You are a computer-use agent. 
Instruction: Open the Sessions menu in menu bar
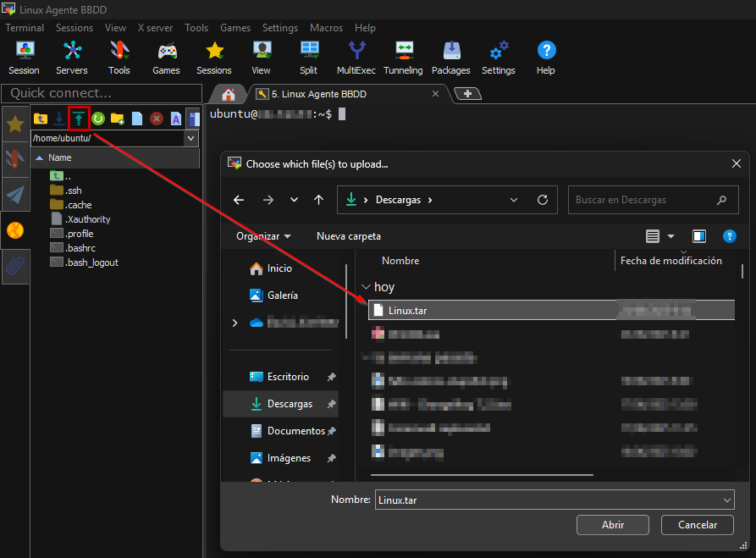coord(74,28)
